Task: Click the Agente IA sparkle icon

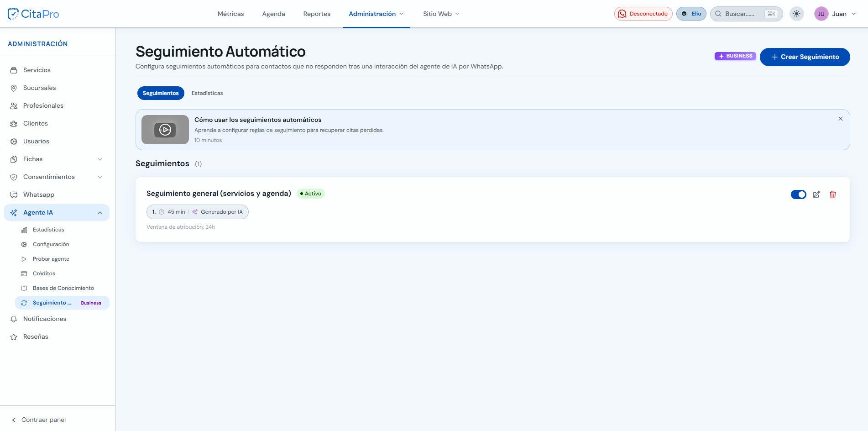Action: pyautogui.click(x=14, y=213)
